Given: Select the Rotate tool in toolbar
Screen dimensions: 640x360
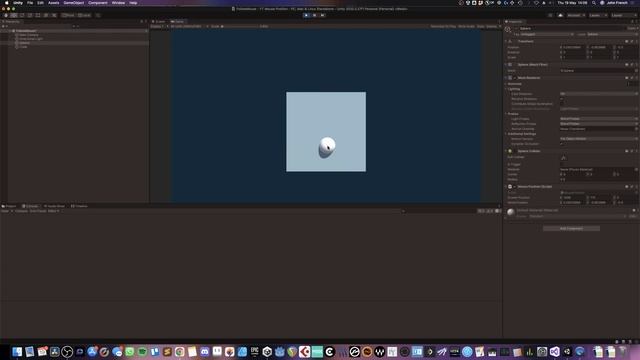Looking at the screenshot, I should click(22, 15).
